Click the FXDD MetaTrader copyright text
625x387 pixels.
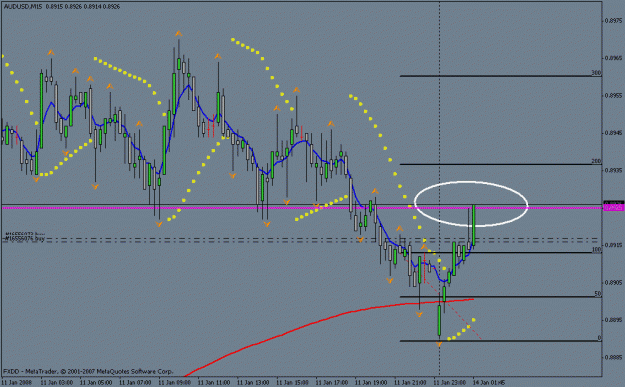[88, 371]
